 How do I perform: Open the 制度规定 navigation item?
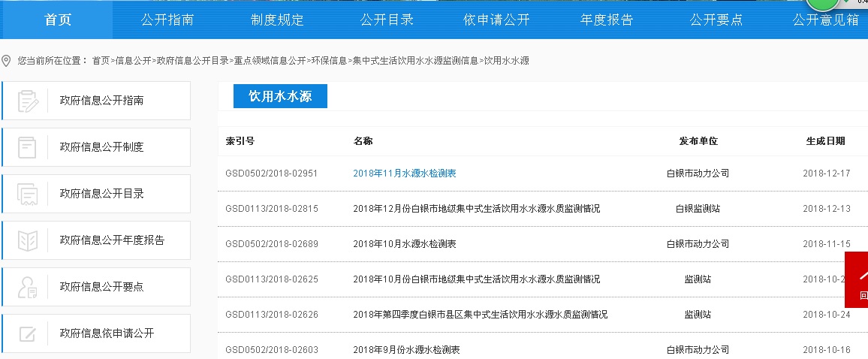coord(277,20)
